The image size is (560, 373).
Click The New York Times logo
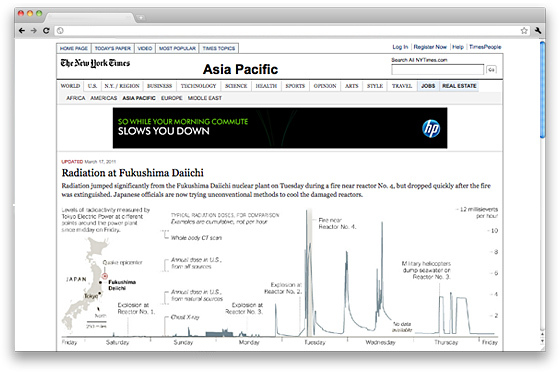pyautogui.click(x=95, y=63)
